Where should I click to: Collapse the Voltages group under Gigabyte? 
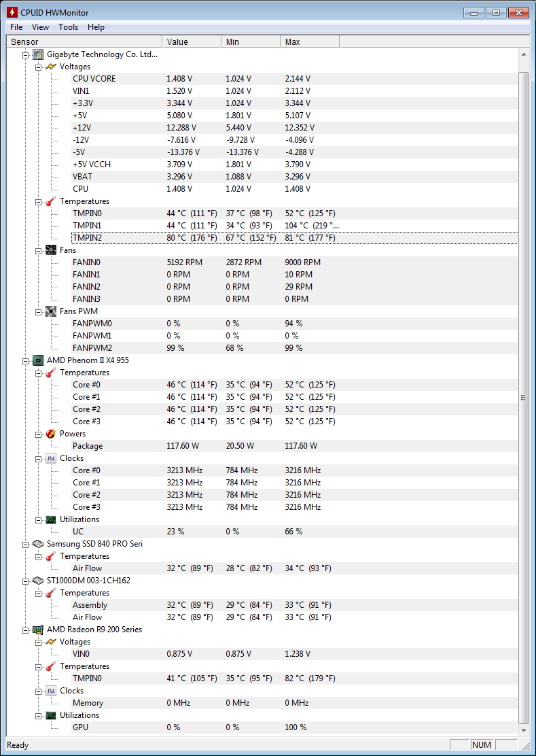coord(37,67)
